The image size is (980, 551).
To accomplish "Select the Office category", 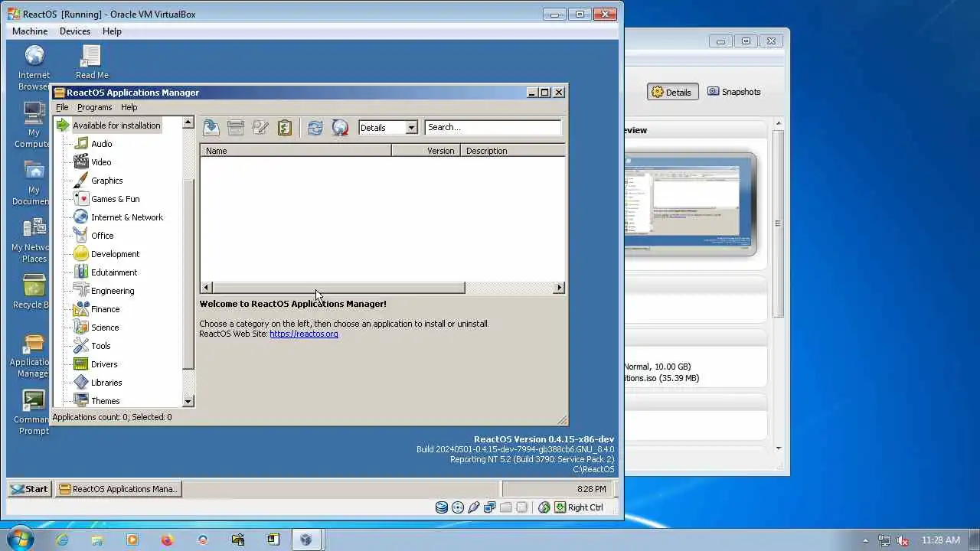I will click(x=102, y=236).
